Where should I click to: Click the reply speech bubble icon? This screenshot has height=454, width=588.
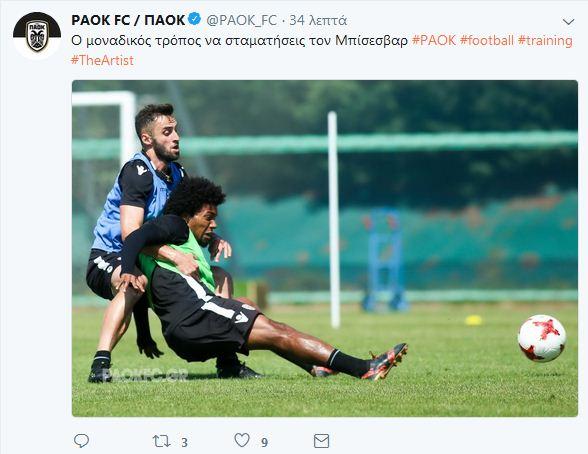pyautogui.click(x=81, y=441)
